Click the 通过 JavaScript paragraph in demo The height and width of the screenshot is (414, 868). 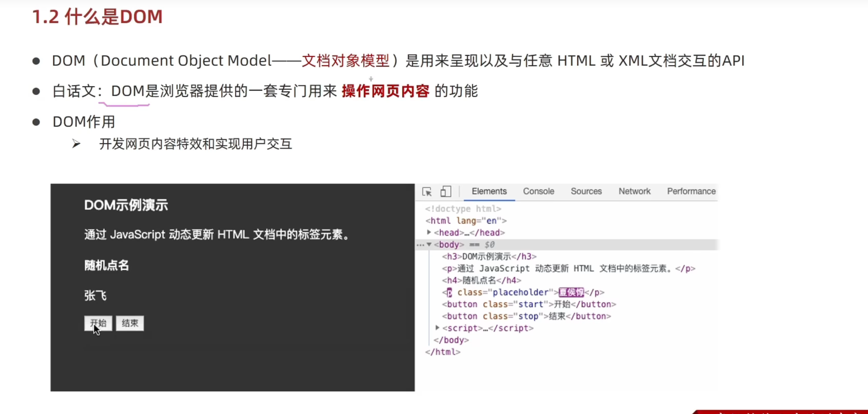[x=218, y=234]
